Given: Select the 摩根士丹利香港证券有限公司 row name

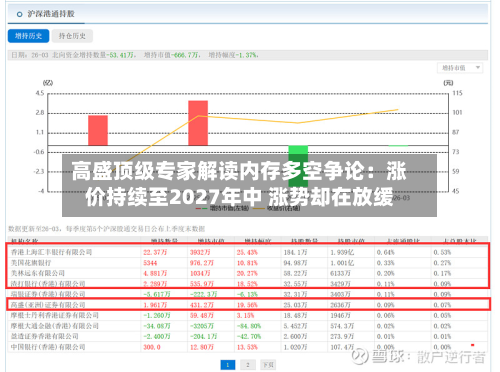Looking at the screenshot, I should 55,315.
